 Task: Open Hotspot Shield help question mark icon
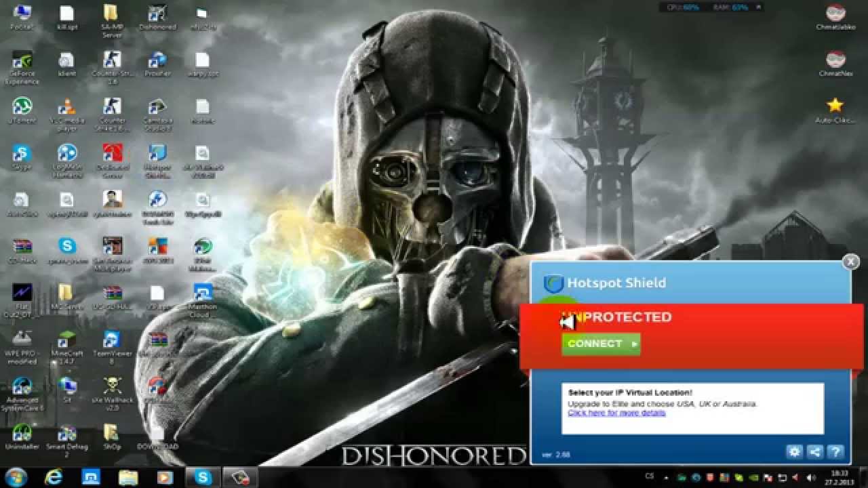835,451
